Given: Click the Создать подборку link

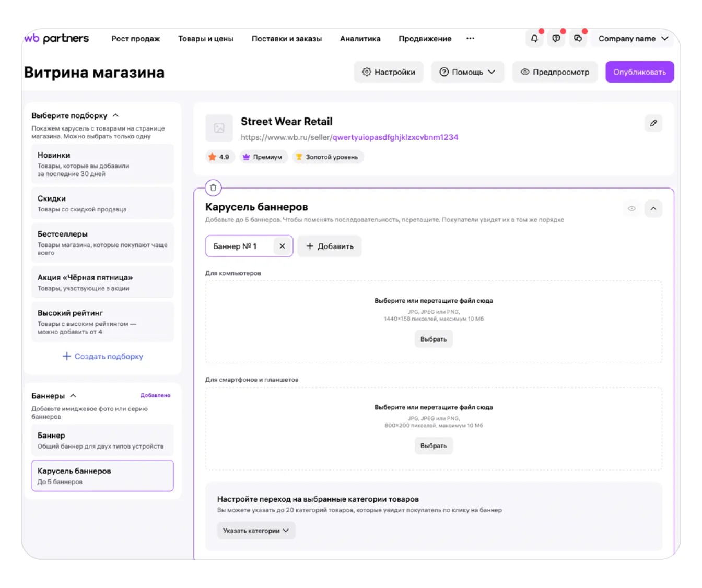Looking at the screenshot, I should point(103,356).
